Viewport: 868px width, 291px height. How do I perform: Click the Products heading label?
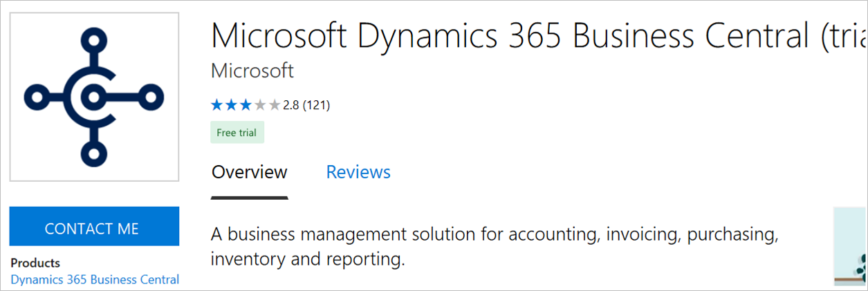pyautogui.click(x=35, y=263)
